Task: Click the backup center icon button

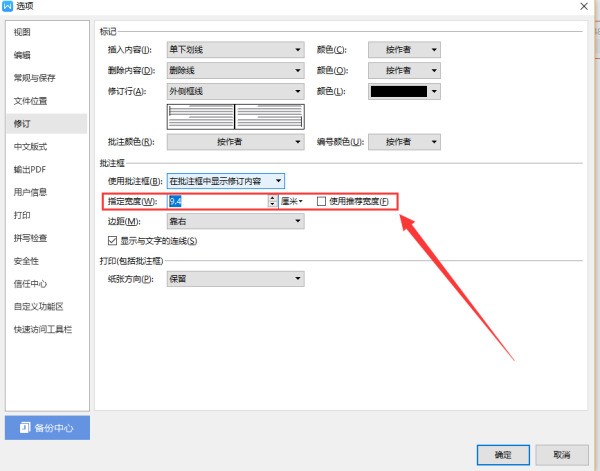Action: click(46, 427)
